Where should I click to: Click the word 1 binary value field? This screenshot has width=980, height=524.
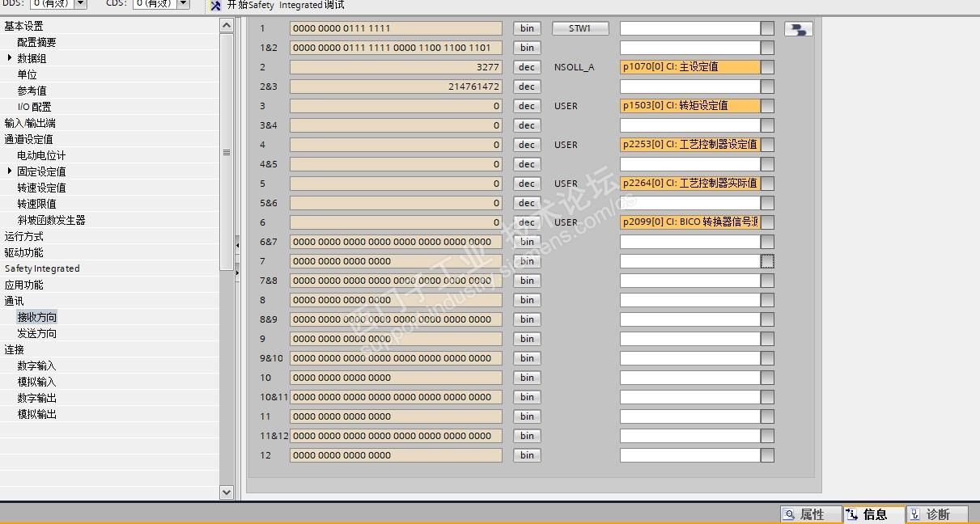(396, 28)
